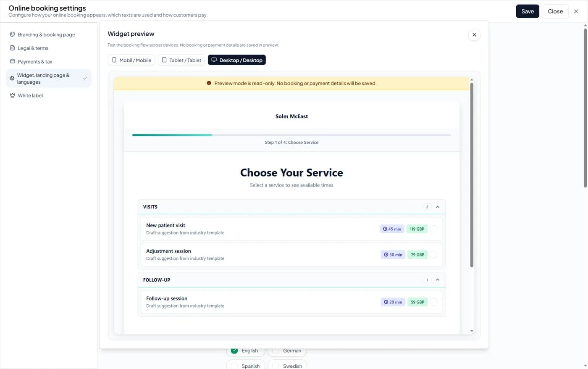Viewport: 588px width, 369px height.
Task: Collapse the Follow-up service group
Action: click(437, 280)
